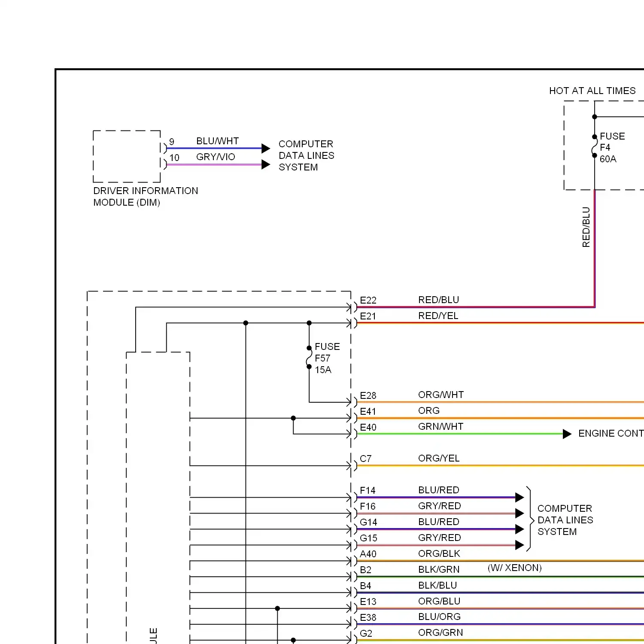Image resolution: width=644 pixels, height=644 pixels.
Task: Select the GRY/VIO wire color label
Action: pyautogui.click(x=216, y=157)
